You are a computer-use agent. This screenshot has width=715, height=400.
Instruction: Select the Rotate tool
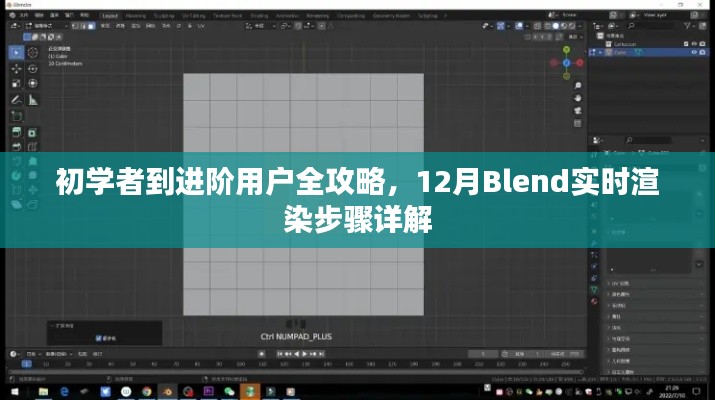point(32,69)
